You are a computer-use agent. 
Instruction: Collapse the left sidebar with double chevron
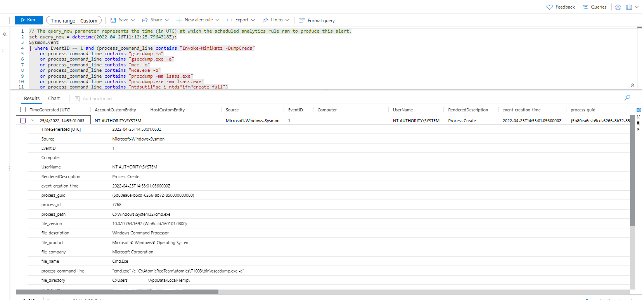point(5,34)
